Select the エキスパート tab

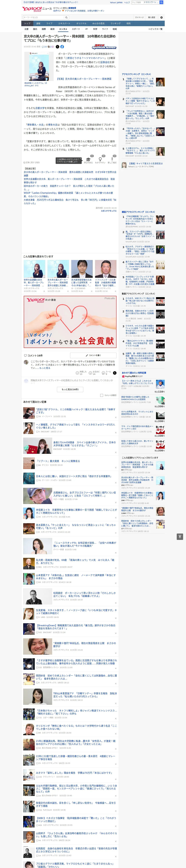click(x=64, y=23)
